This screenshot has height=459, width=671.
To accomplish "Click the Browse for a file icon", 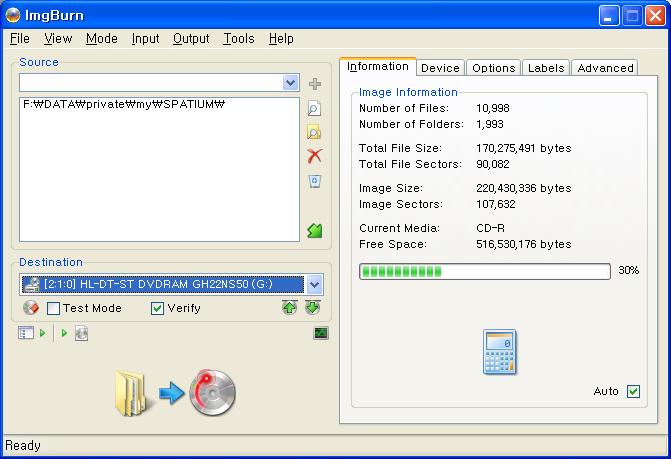I will click(314, 109).
